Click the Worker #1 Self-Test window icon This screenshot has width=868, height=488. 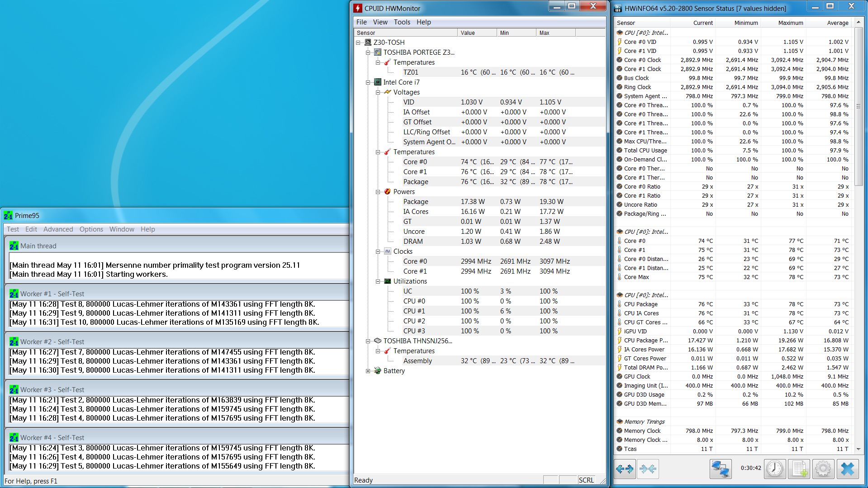click(14, 294)
